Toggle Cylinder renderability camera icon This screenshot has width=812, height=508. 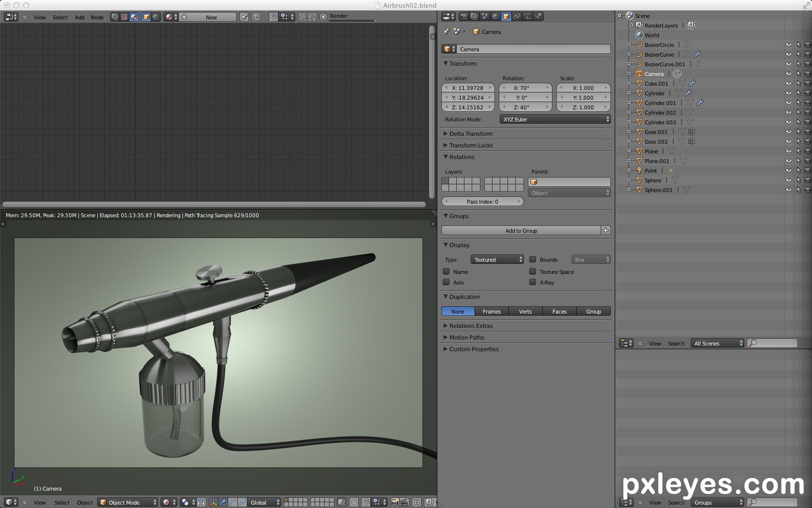[x=808, y=93]
